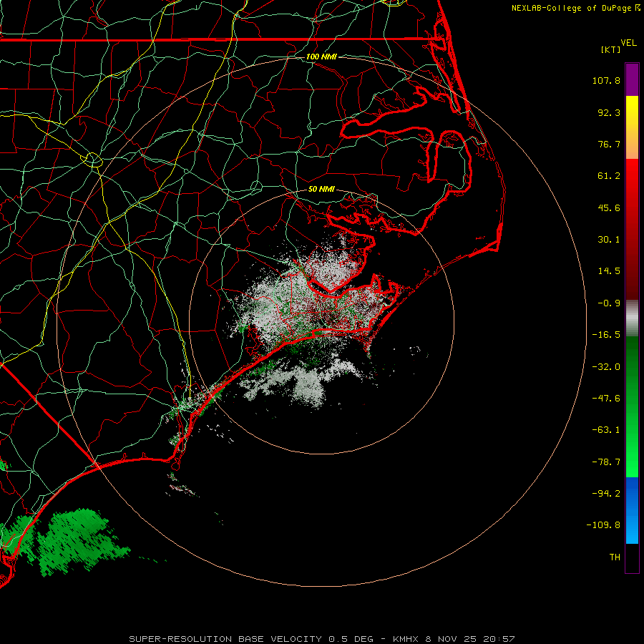Click the [KT] units label
644x644 pixels.
point(611,49)
